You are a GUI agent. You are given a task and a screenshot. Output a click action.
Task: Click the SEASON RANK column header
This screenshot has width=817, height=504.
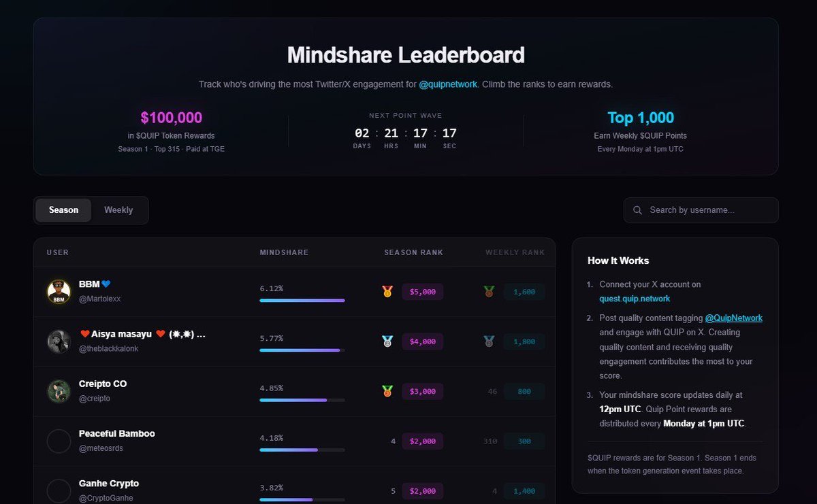click(413, 252)
